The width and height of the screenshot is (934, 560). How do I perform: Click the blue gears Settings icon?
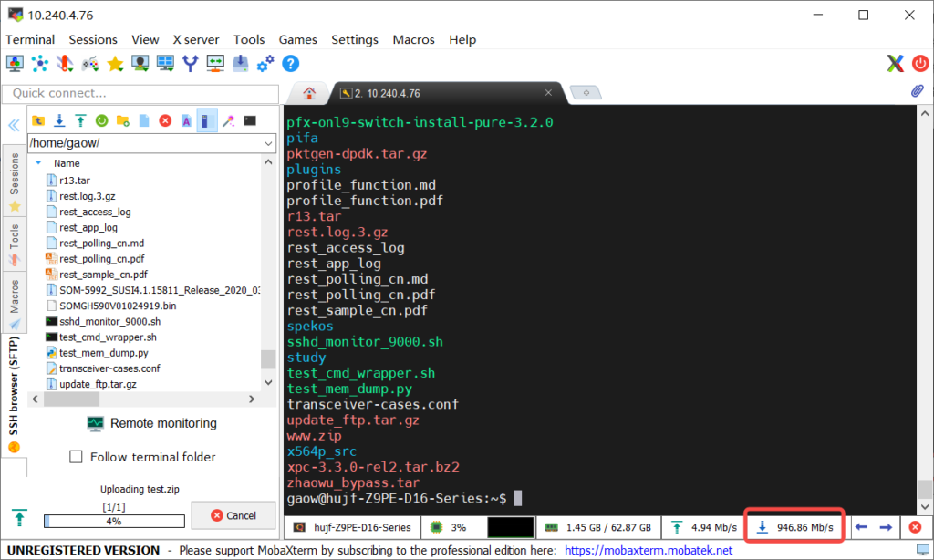click(x=265, y=63)
